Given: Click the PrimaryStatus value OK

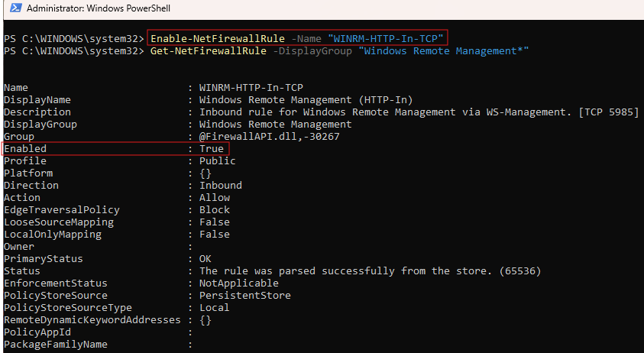Looking at the screenshot, I should [x=205, y=259].
